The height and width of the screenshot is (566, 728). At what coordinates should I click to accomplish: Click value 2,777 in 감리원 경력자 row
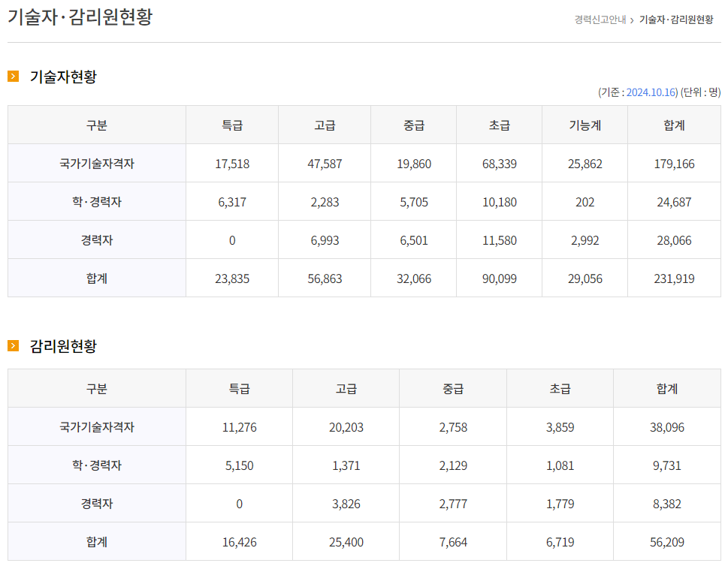pos(453,504)
